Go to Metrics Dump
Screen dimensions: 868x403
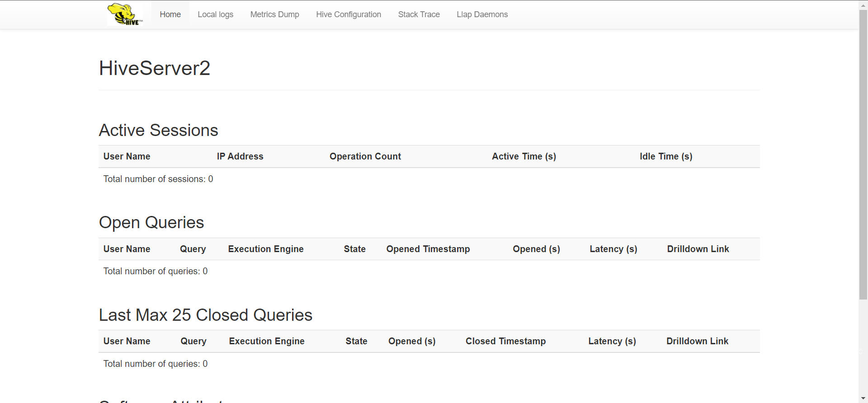click(275, 14)
